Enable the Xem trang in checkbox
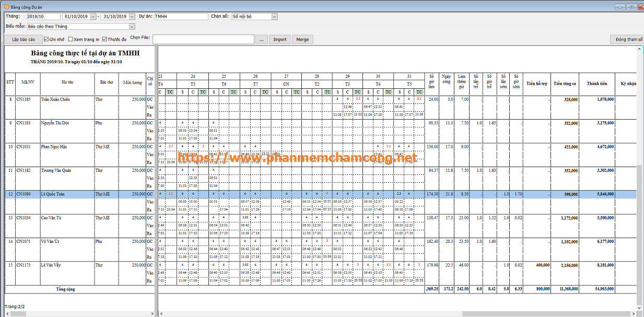Screen dimensions: 644x317 tap(71, 39)
